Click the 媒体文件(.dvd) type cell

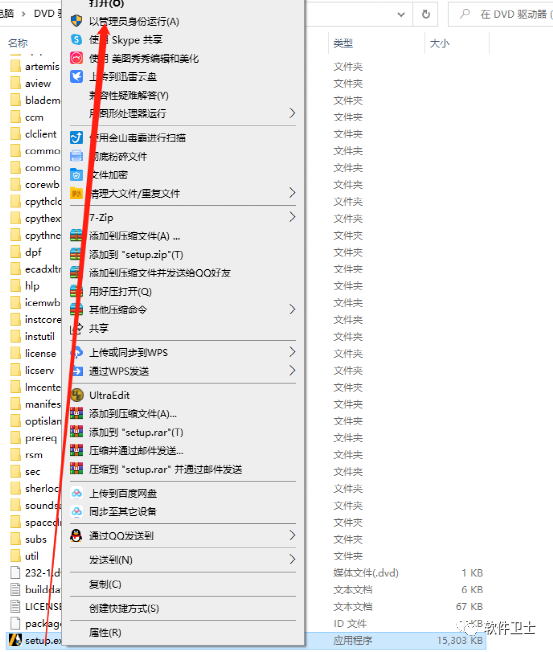coord(366,573)
